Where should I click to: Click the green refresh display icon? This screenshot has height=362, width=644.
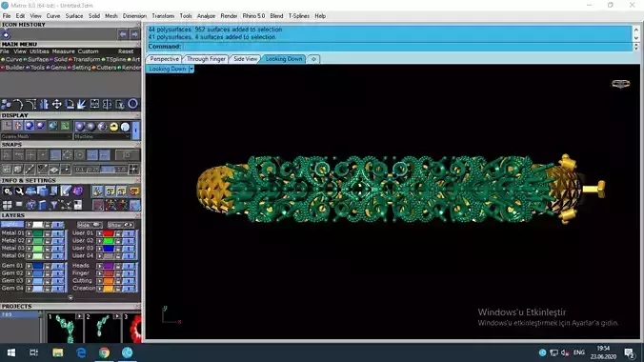tap(65, 126)
